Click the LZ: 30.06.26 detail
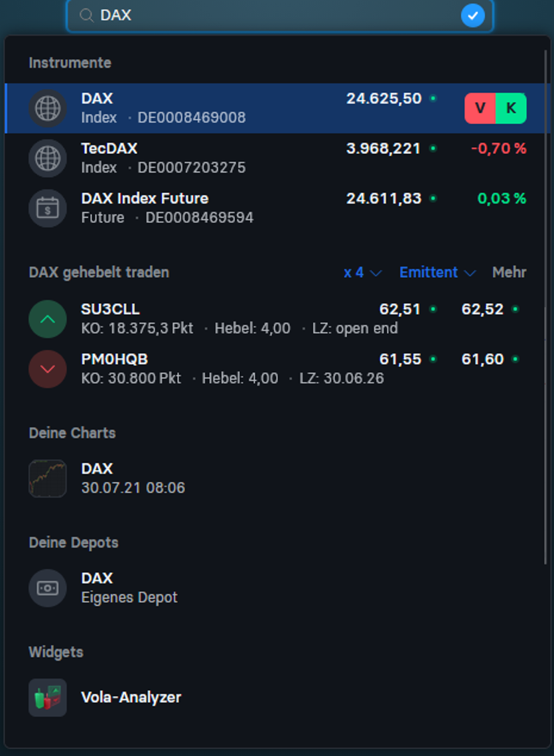 pos(342,379)
